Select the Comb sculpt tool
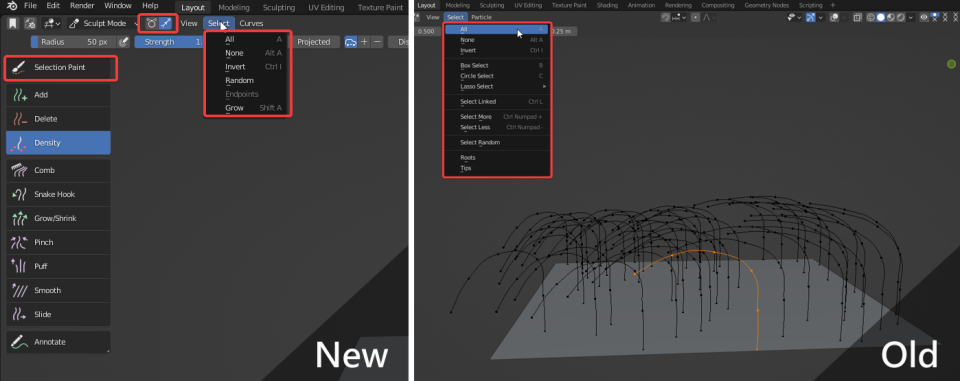The image size is (960, 381). click(59, 170)
